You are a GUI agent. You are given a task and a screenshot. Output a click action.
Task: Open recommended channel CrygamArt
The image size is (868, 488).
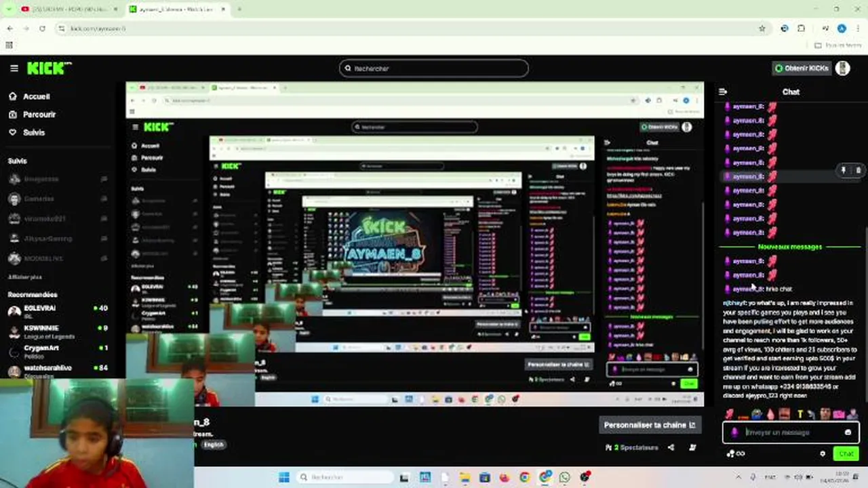[58, 351]
